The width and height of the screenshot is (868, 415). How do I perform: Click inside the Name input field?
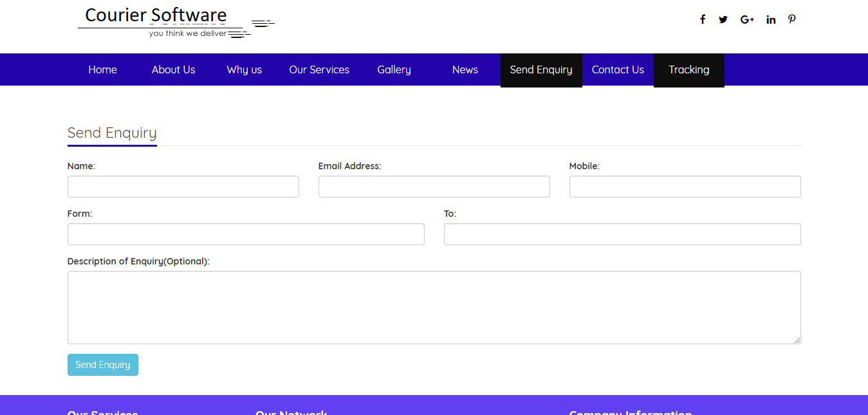coord(183,187)
